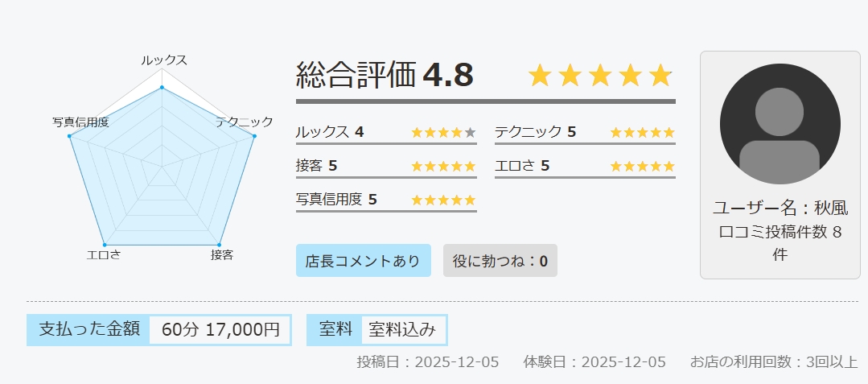The image size is (868, 384).
Task: Click the 60分 17,000円 price field
Action: 220,330
